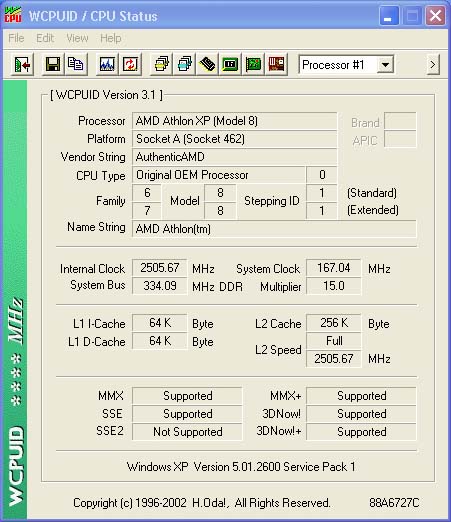
Task: Open the View menu
Action: pos(77,38)
